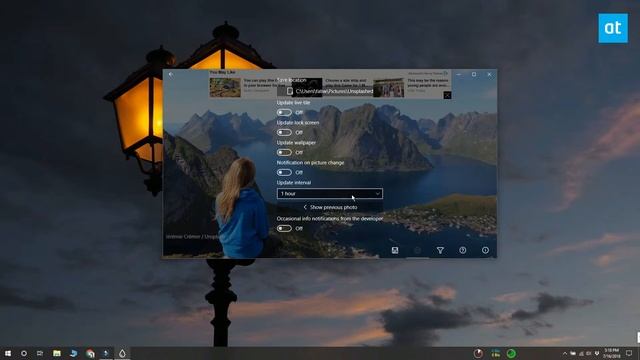Screen dimensions: 640x360
Task: Open the Windows Start menu
Action: tap(8, 353)
